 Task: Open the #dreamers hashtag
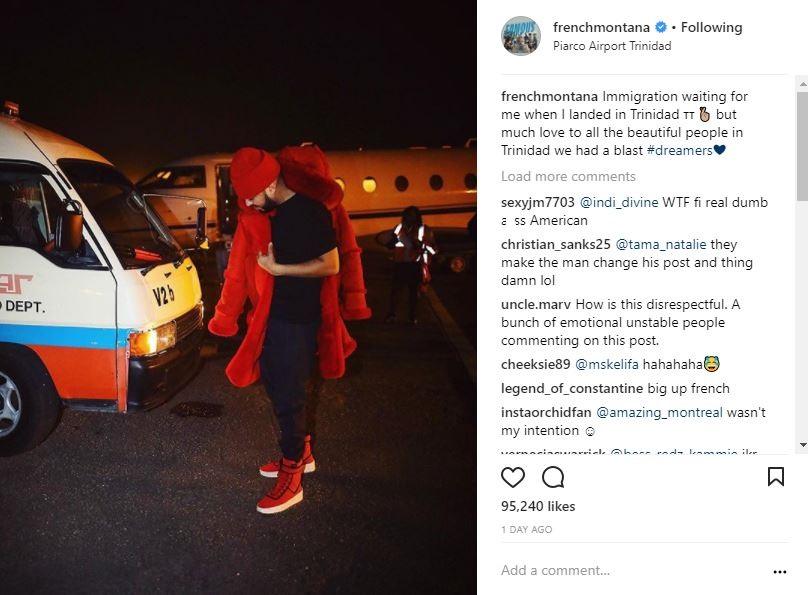[679, 150]
